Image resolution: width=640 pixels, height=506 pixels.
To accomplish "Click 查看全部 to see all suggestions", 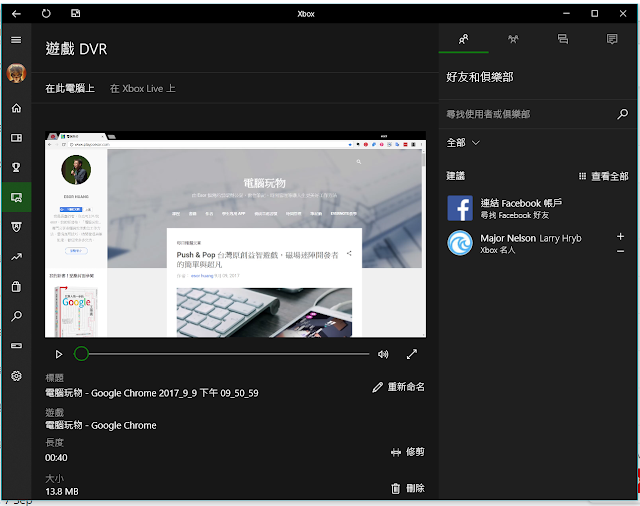I will click(x=604, y=176).
